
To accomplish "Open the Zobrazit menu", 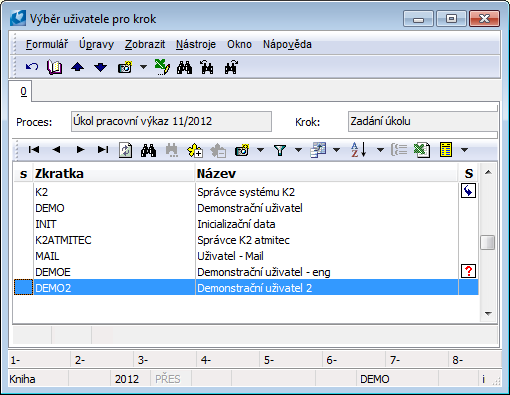I will point(145,44).
